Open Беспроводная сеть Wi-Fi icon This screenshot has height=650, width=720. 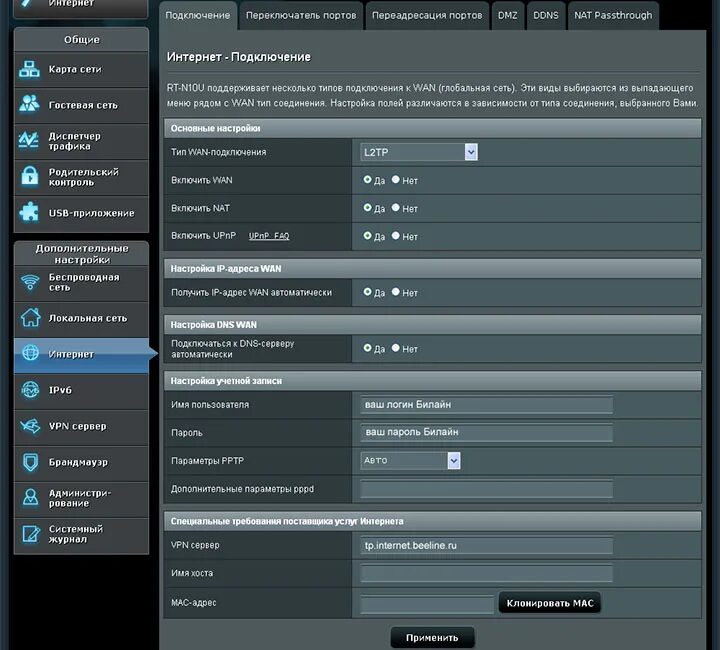[30, 282]
